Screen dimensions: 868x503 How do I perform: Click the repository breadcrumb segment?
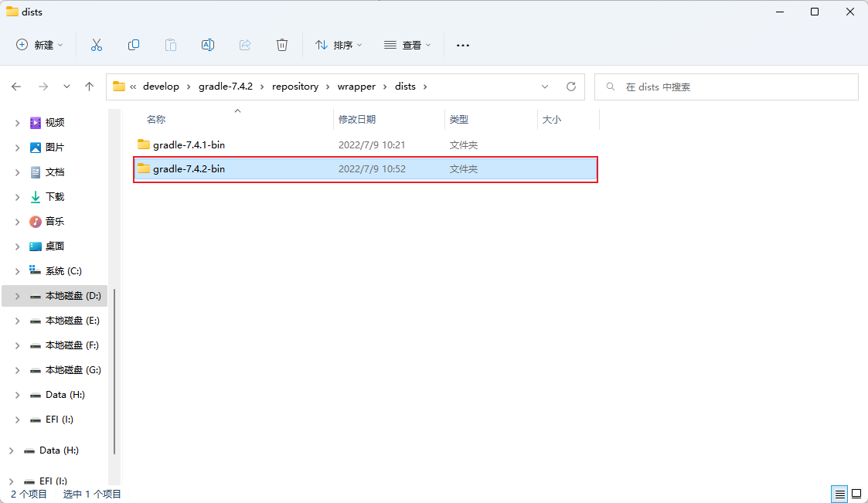tap(295, 87)
